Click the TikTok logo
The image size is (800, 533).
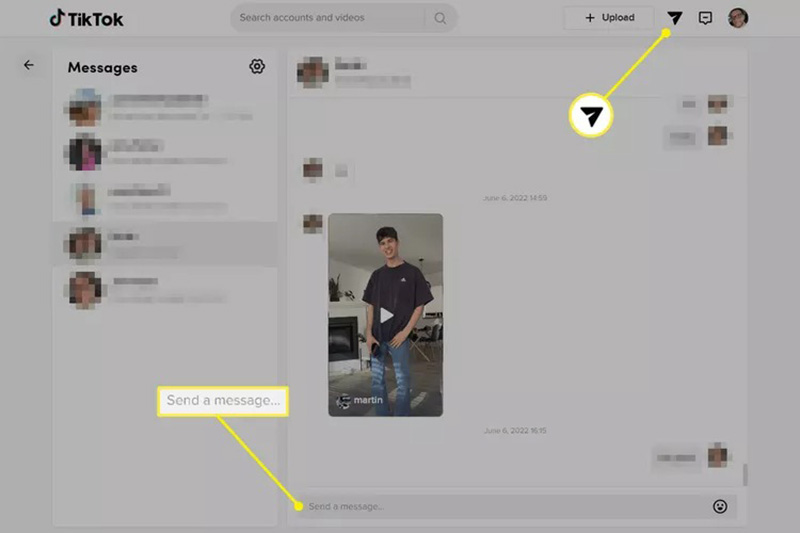(x=86, y=19)
